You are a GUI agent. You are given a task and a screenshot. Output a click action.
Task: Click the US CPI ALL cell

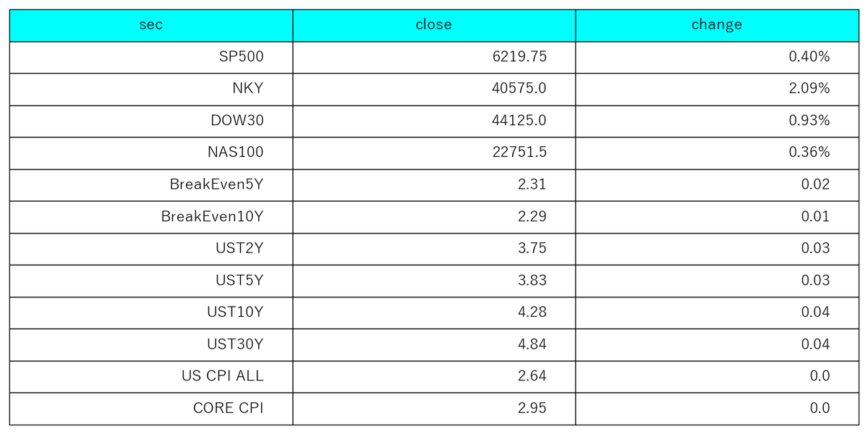[151, 376]
